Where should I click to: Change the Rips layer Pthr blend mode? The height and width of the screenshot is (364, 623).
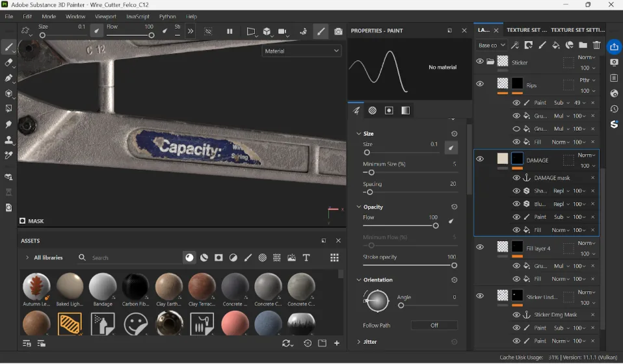coord(588,80)
